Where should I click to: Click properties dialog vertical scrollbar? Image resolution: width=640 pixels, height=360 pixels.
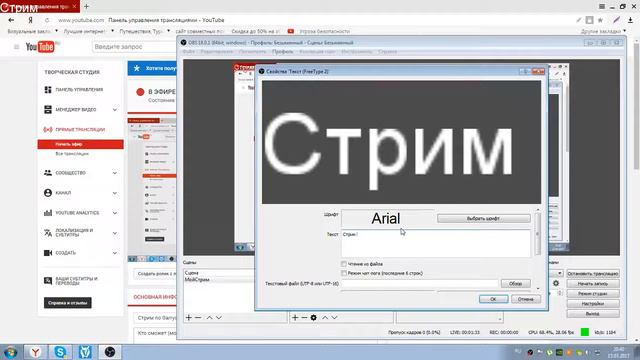[538, 235]
